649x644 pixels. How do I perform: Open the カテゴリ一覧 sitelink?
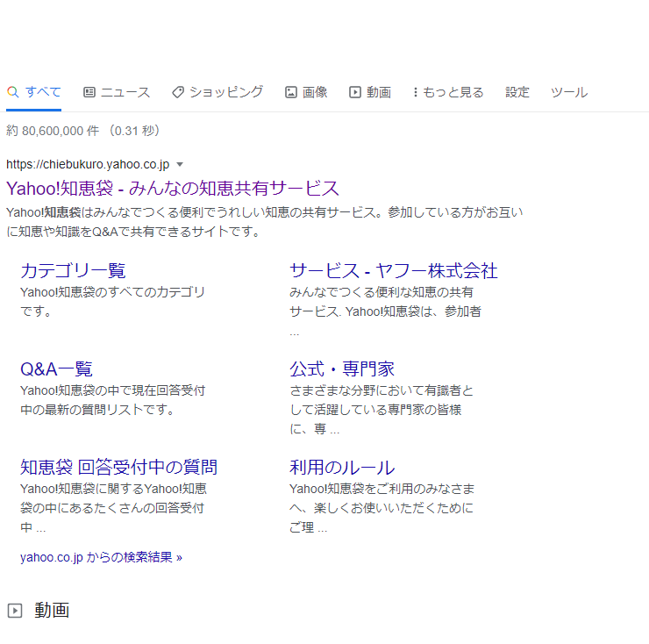(73, 271)
